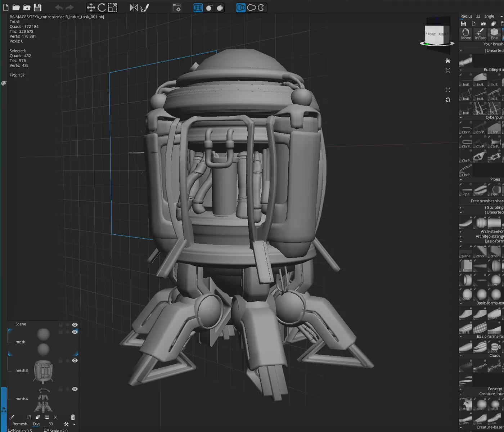Image resolution: width=504 pixels, height=432 pixels.
Task: Collapse the Cyberpunk brush group
Action: click(x=461, y=118)
